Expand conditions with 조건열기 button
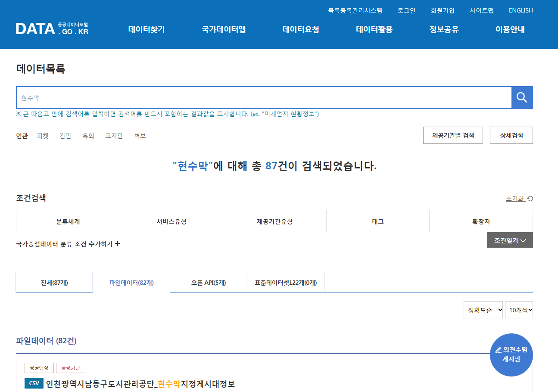Viewport: 558px width, 392px height. (510, 240)
